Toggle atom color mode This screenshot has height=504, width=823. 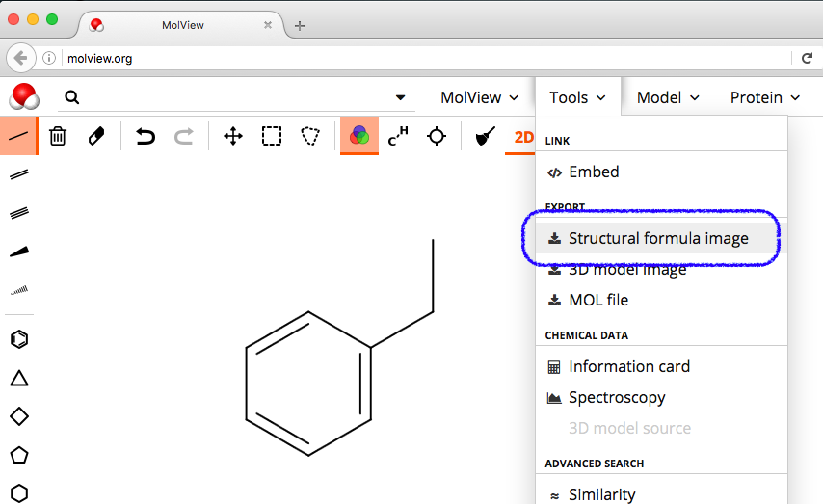(x=358, y=137)
